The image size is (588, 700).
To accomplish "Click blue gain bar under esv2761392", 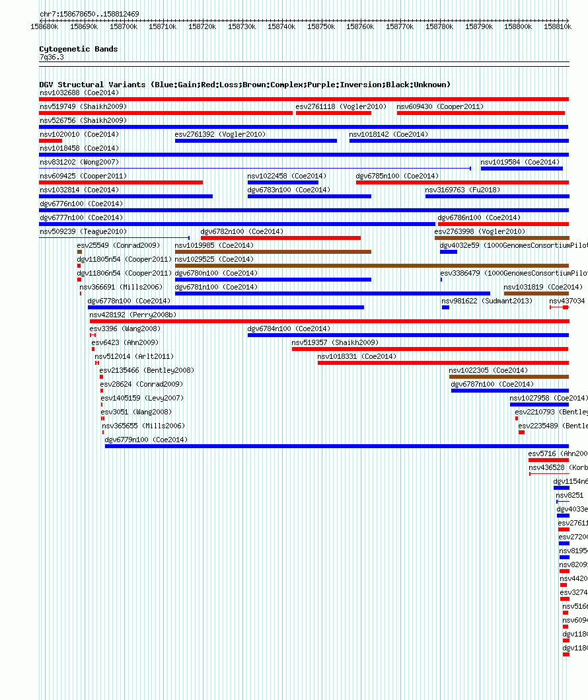I will (x=256, y=141).
